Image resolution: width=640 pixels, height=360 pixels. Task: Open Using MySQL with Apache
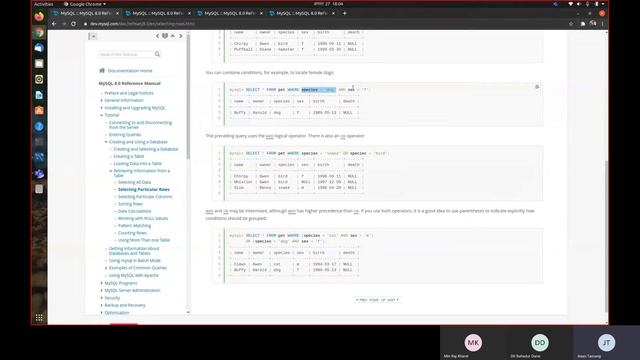tap(133, 275)
